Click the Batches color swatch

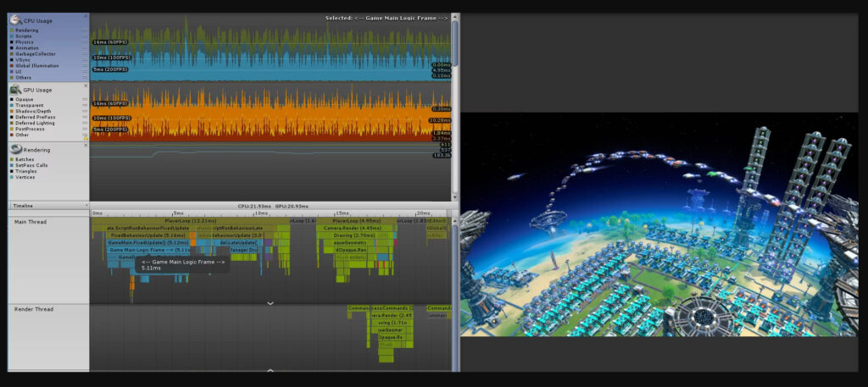click(12, 159)
